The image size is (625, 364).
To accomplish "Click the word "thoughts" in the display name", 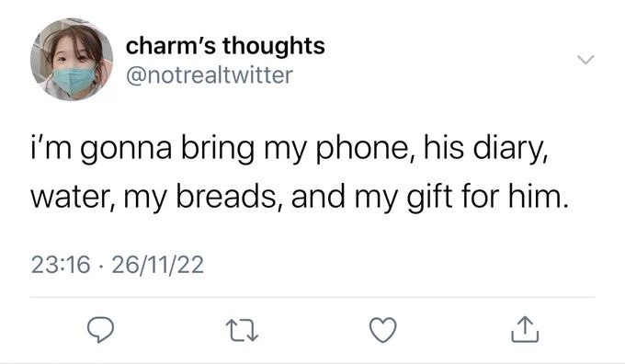I will click(x=274, y=46).
